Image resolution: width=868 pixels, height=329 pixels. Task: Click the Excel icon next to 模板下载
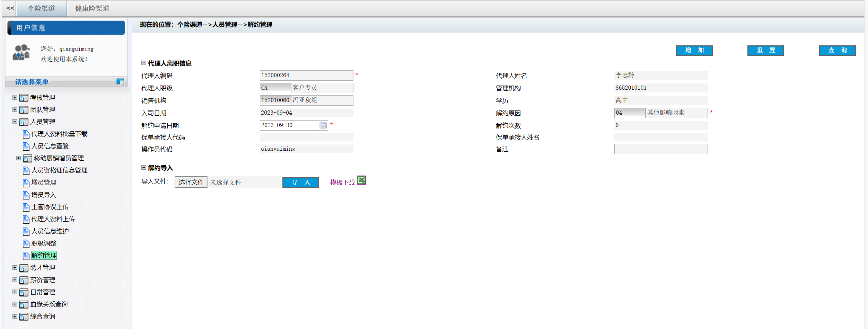click(361, 180)
